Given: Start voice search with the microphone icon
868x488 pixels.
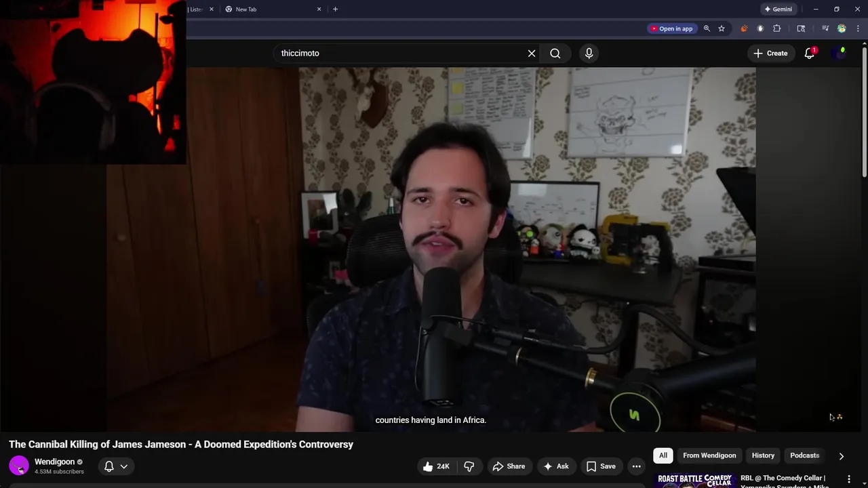Looking at the screenshot, I should coord(589,53).
